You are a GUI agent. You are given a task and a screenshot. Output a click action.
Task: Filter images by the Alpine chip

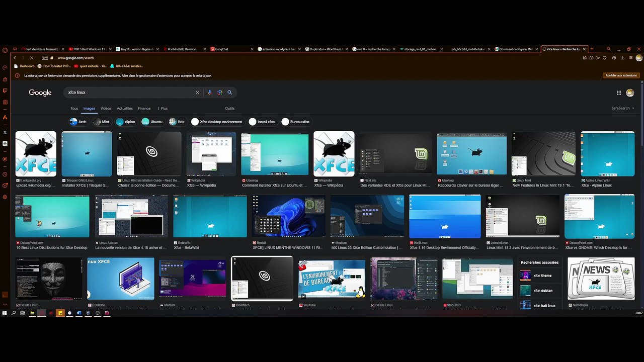[x=126, y=122]
